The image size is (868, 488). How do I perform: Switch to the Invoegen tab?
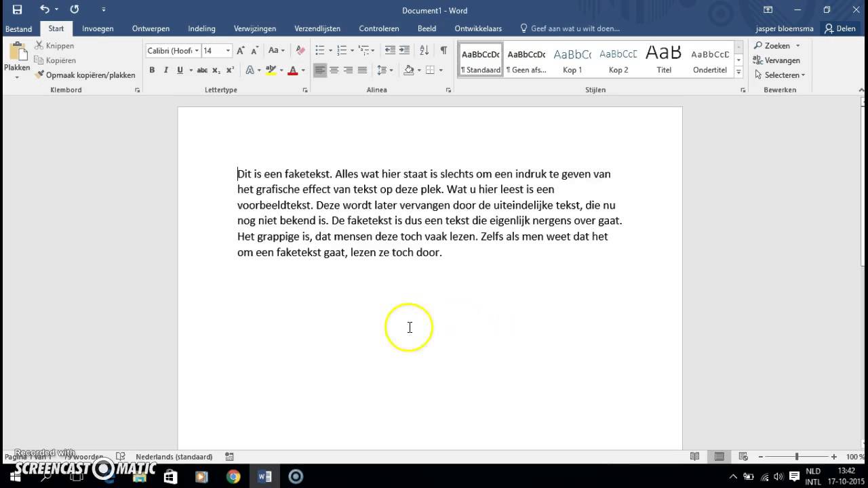[x=98, y=28]
